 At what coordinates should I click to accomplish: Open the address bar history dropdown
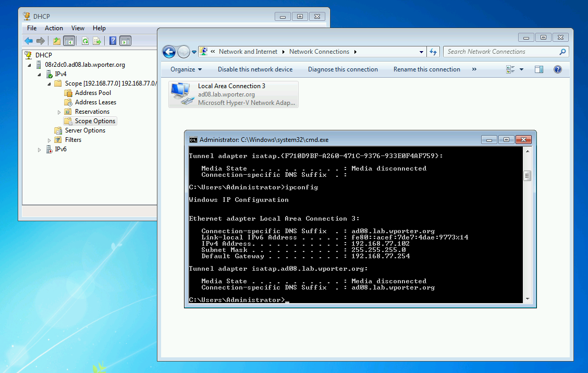pyautogui.click(x=421, y=52)
